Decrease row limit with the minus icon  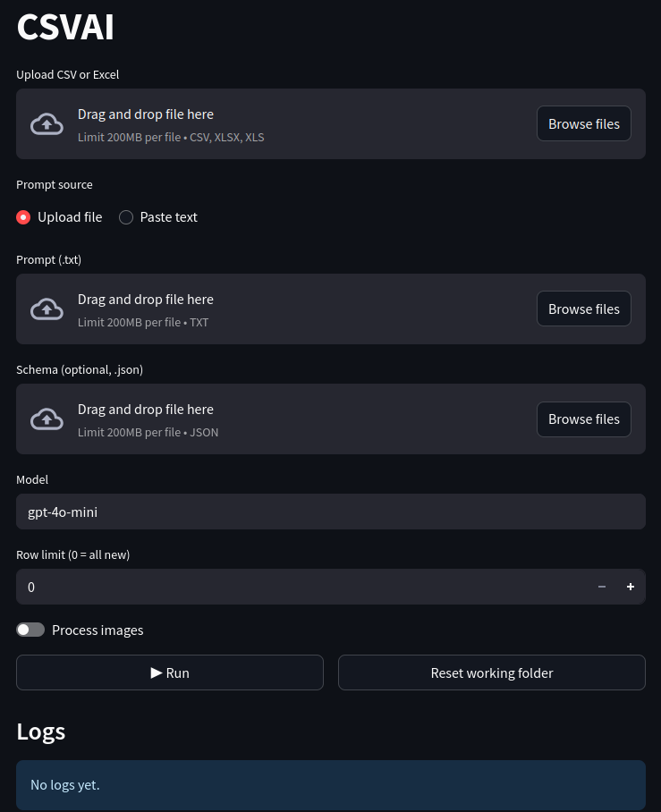[x=602, y=587]
